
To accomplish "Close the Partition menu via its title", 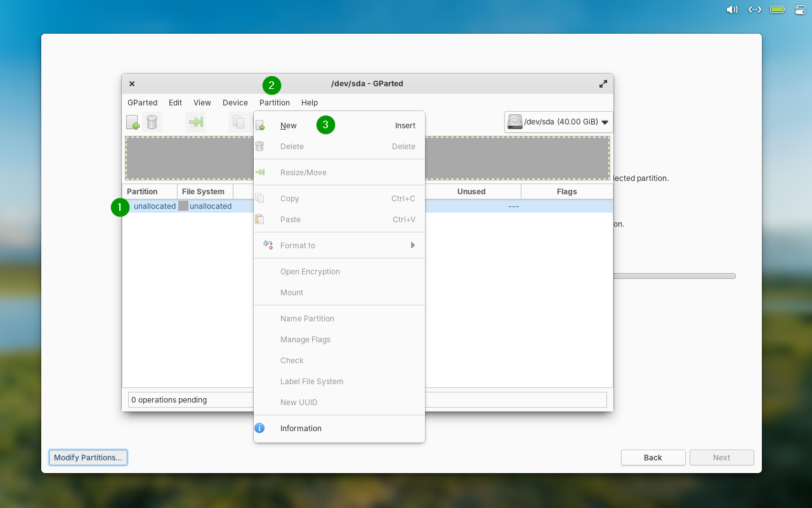I will [275, 103].
